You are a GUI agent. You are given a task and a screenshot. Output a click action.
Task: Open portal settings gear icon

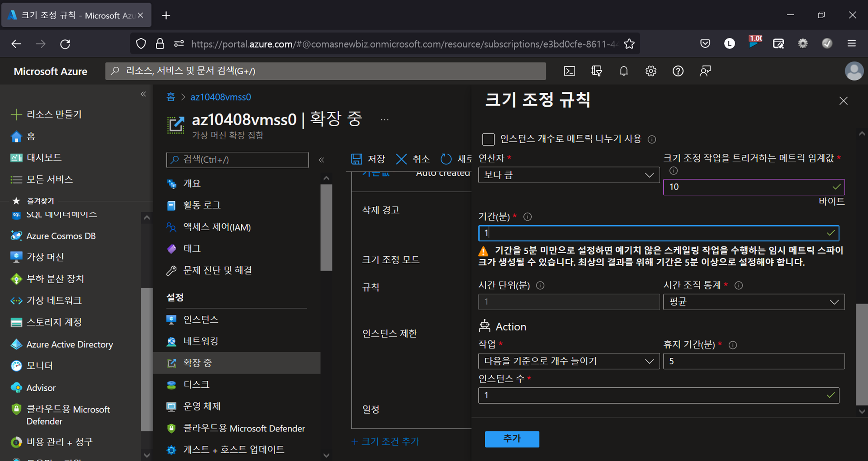pos(651,71)
